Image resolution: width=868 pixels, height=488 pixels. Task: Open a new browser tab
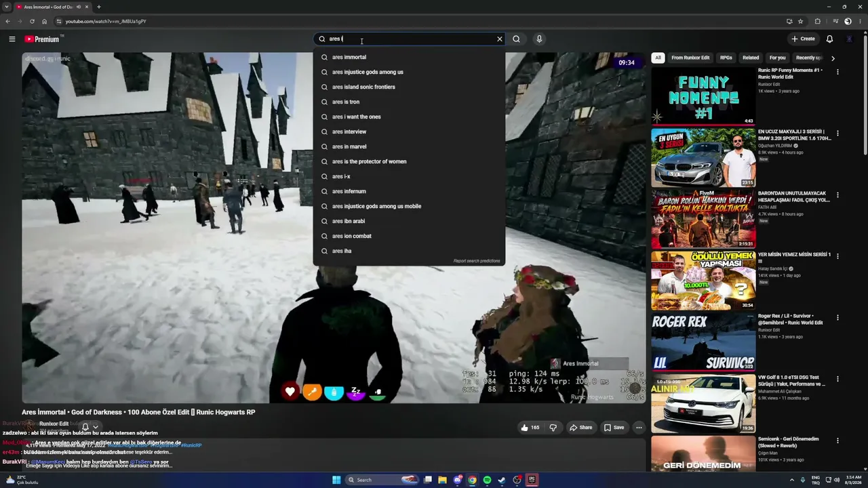(98, 7)
